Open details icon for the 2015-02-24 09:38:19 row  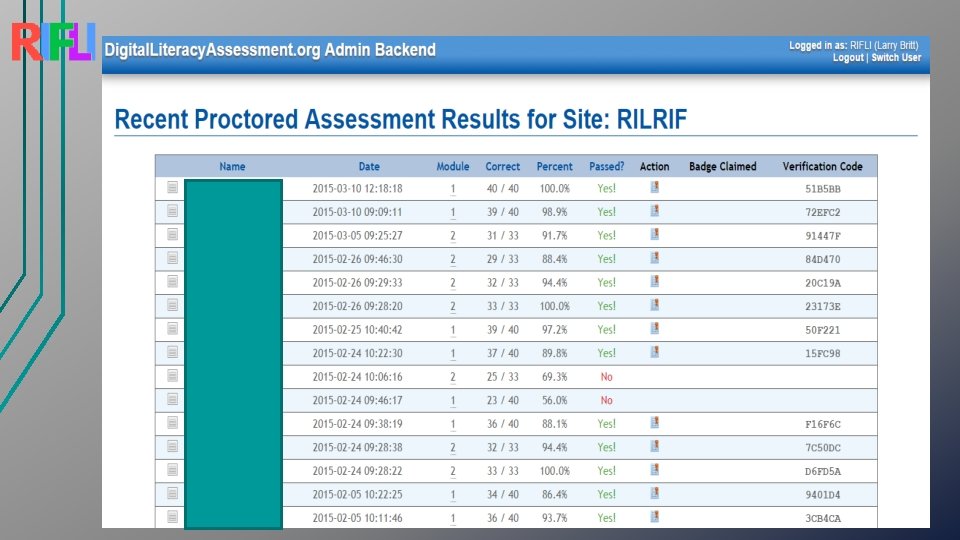[173, 423]
